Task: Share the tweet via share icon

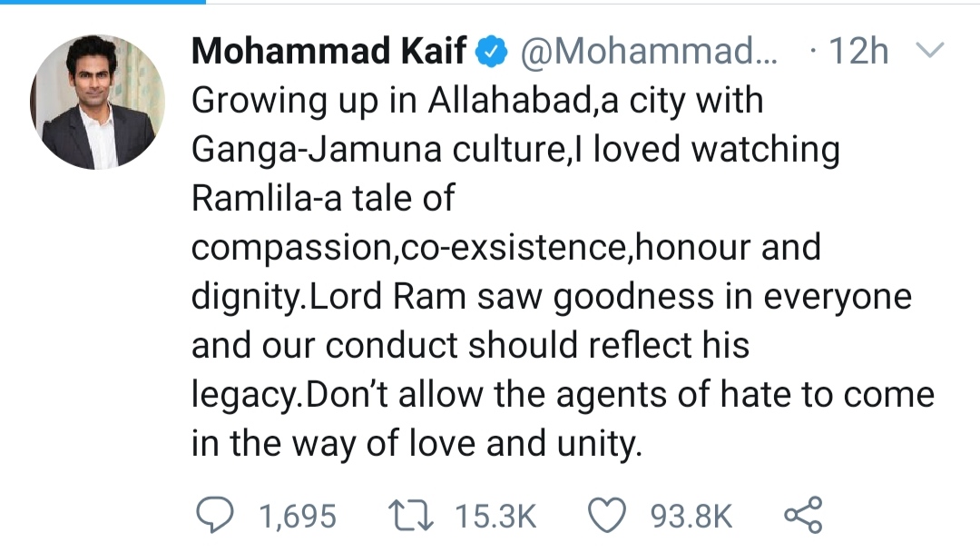Action: [804, 515]
